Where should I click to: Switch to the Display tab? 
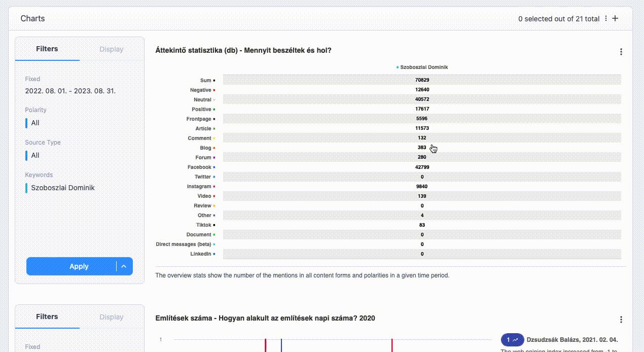point(111,49)
